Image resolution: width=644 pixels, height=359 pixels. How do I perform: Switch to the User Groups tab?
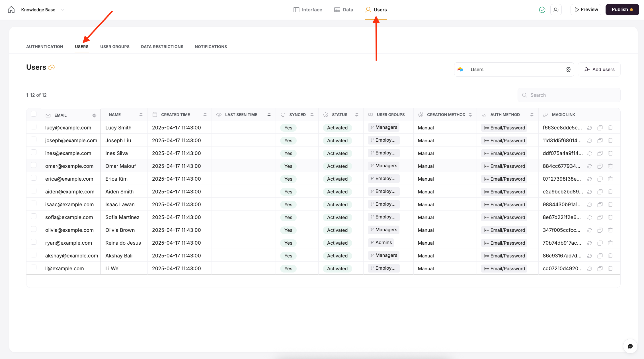pyautogui.click(x=115, y=47)
